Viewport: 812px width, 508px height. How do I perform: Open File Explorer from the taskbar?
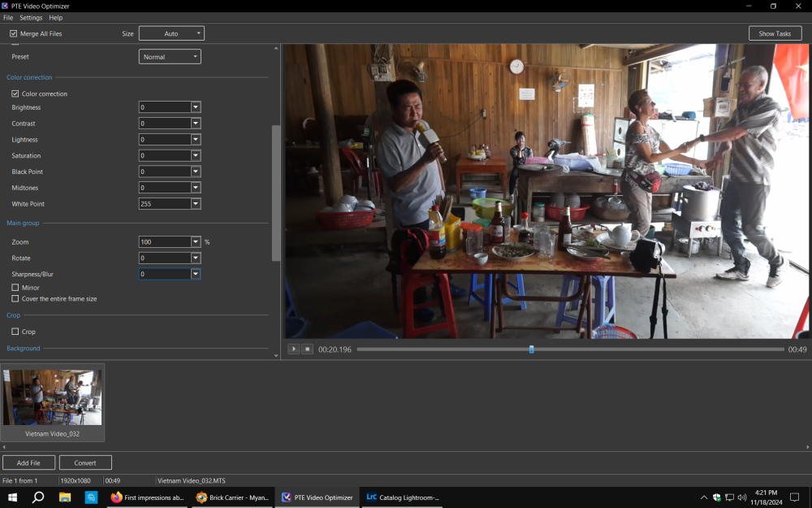(x=65, y=497)
